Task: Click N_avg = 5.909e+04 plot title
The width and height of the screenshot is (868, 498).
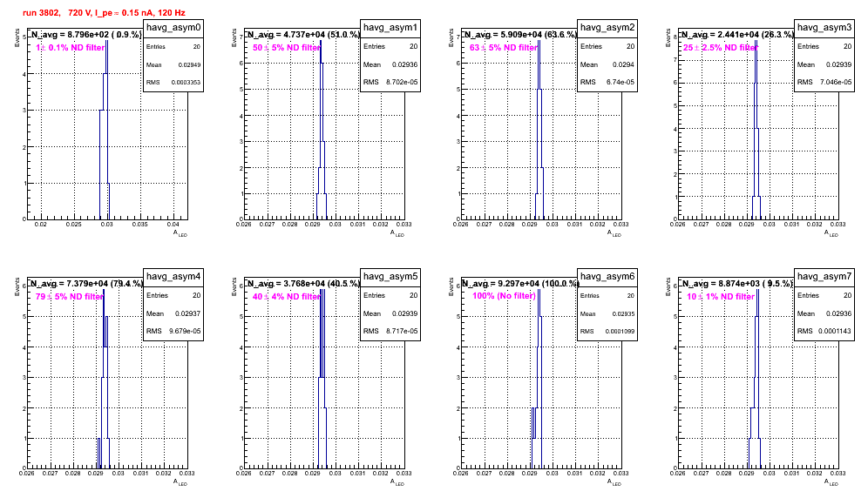Action: [520, 34]
